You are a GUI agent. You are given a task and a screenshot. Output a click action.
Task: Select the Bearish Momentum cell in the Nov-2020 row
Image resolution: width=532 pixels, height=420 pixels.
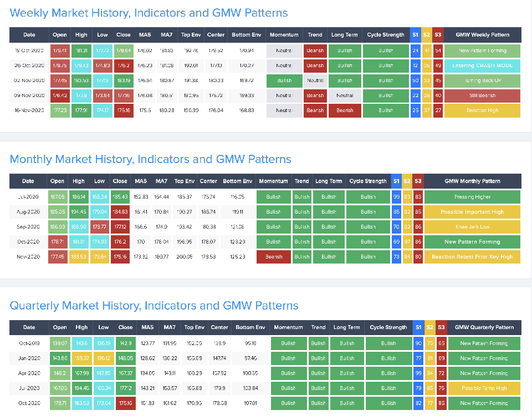point(273,257)
